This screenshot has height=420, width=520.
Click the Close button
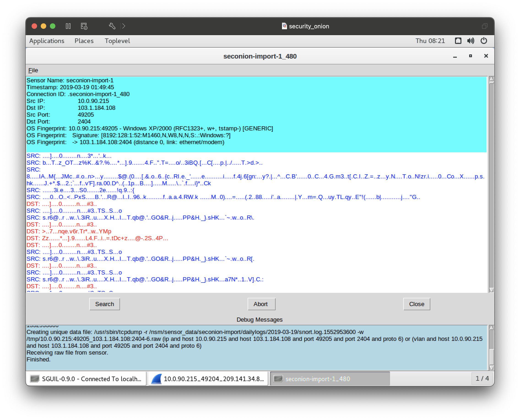click(417, 304)
